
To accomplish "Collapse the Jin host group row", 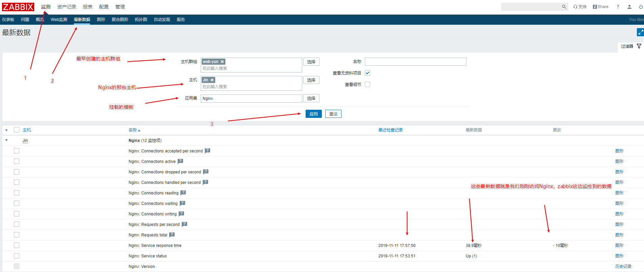I will click(x=6, y=140).
